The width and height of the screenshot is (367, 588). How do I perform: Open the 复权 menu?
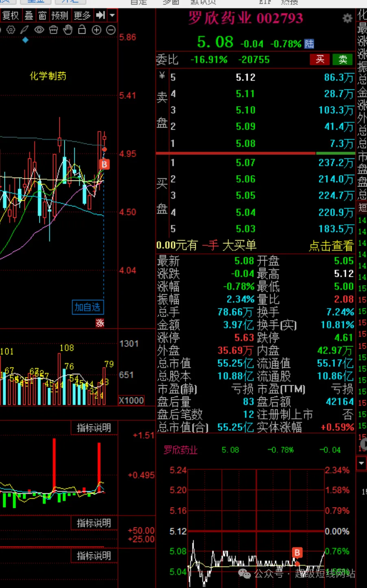pyautogui.click(x=11, y=15)
